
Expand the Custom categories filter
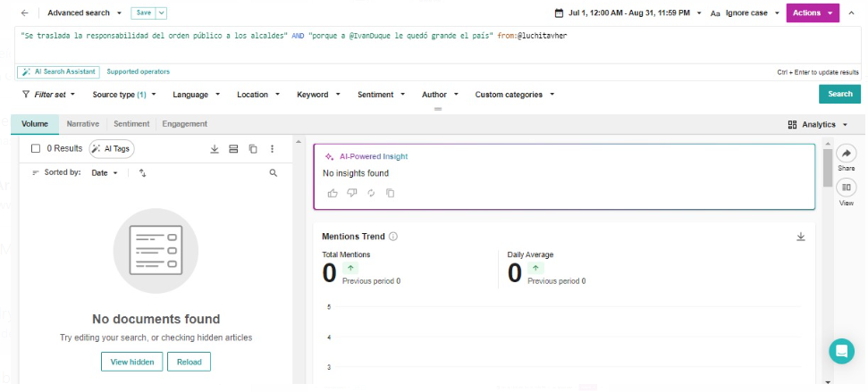pyautogui.click(x=515, y=95)
